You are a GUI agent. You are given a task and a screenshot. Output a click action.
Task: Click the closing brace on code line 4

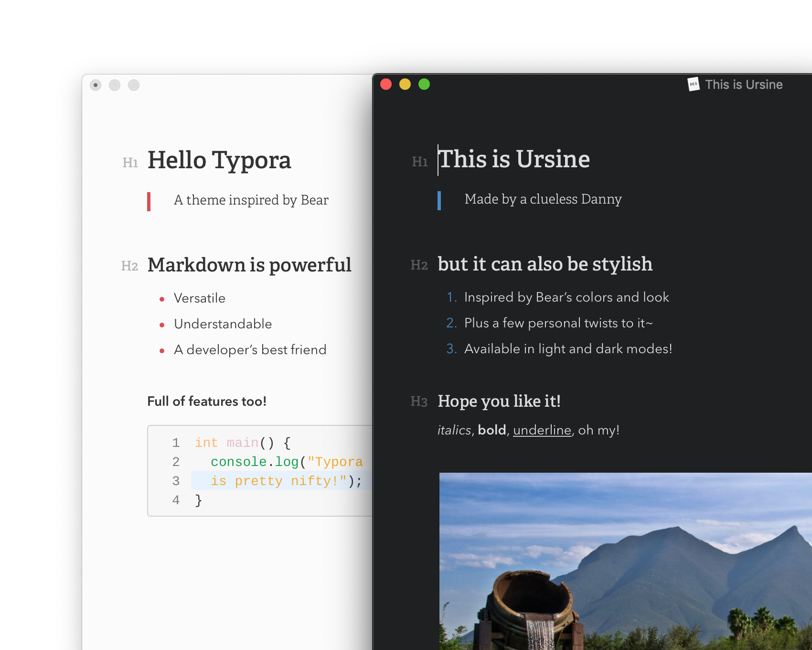click(x=198, y=500)
